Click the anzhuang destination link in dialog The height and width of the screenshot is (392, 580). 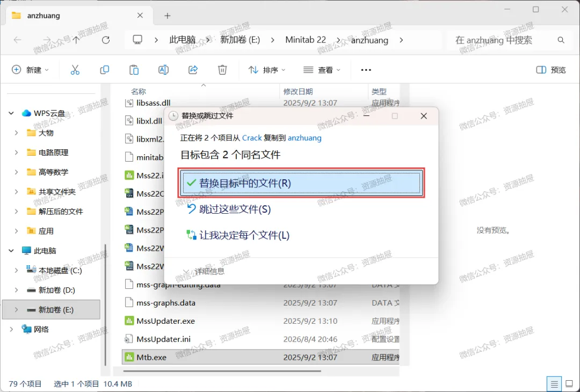coord(305,138)
